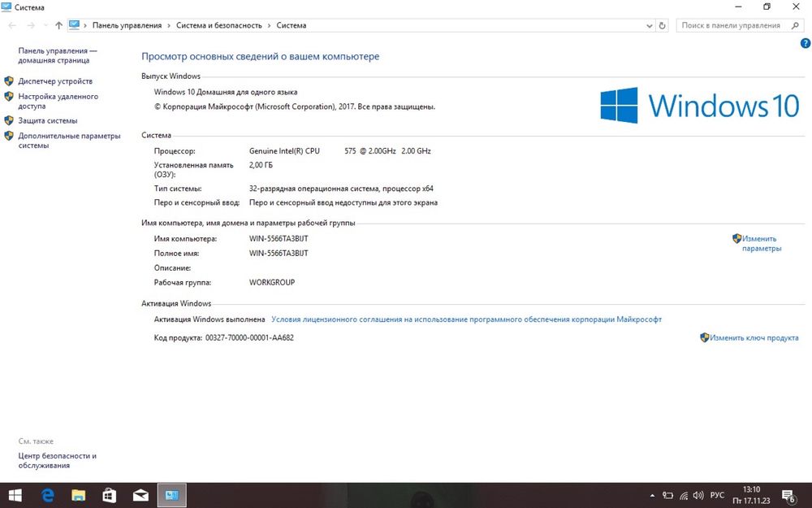This screenshot has height=508, width=812.
Task: Click the Microsoft Corporation 2017 copyright line
Action: (x=295, y=106)
